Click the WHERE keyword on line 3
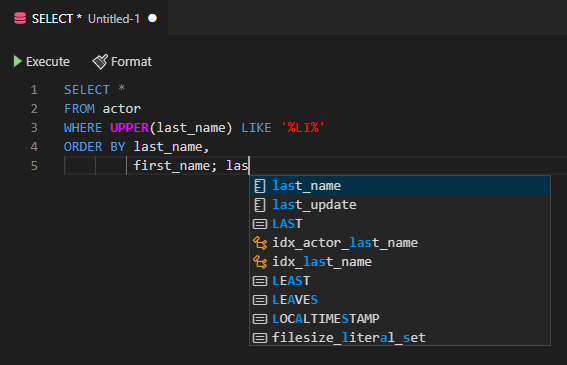The image size is (567, 365). [x=83, y=128]
